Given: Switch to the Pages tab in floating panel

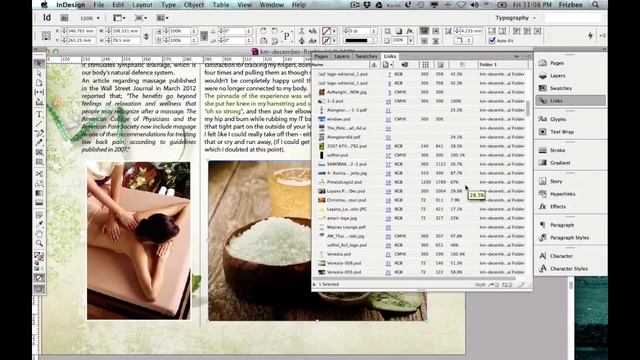Looking at the screenshot, I should [321, 56].
